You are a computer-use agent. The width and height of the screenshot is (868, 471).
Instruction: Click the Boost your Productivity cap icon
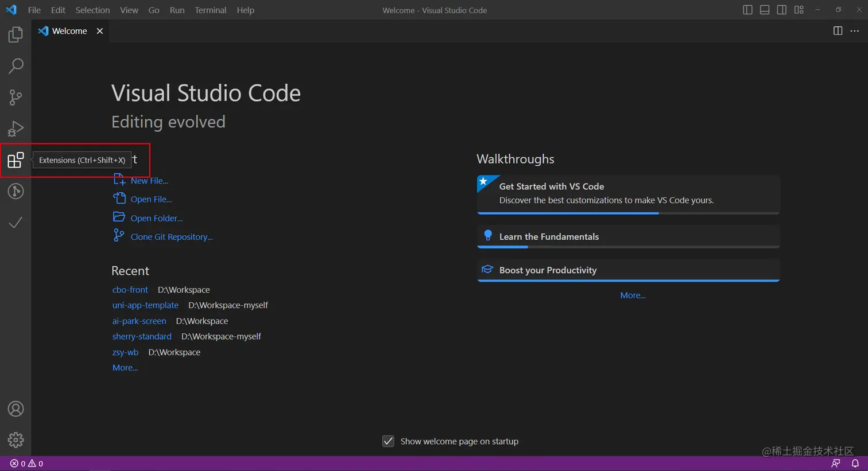tap(487, 269)
